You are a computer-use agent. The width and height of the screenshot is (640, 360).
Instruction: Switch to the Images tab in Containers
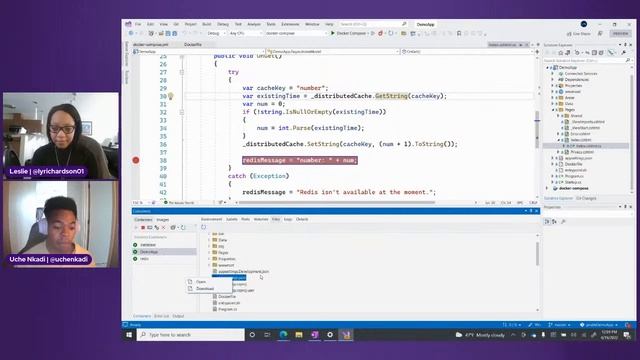coord(162,220)
